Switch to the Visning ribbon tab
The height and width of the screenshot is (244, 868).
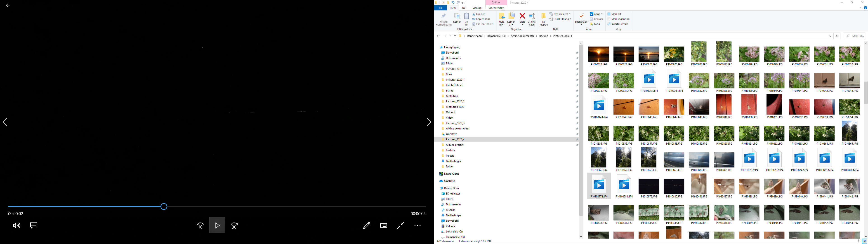click(477, 8)
